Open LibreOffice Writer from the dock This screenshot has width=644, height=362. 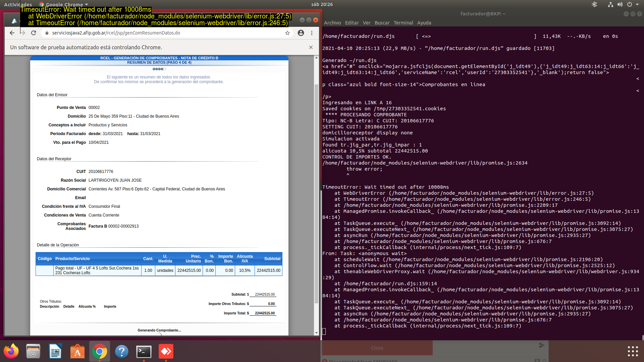(x=55, y=351)
